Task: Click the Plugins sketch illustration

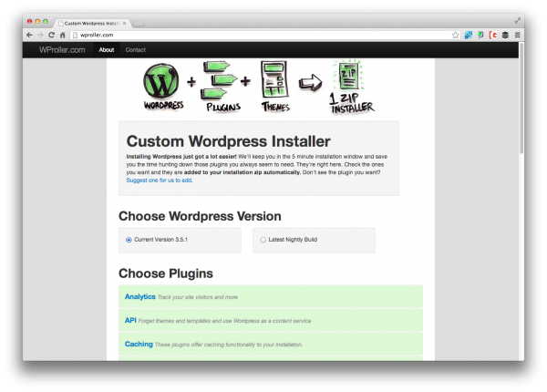Action: [x=222, y=86]
